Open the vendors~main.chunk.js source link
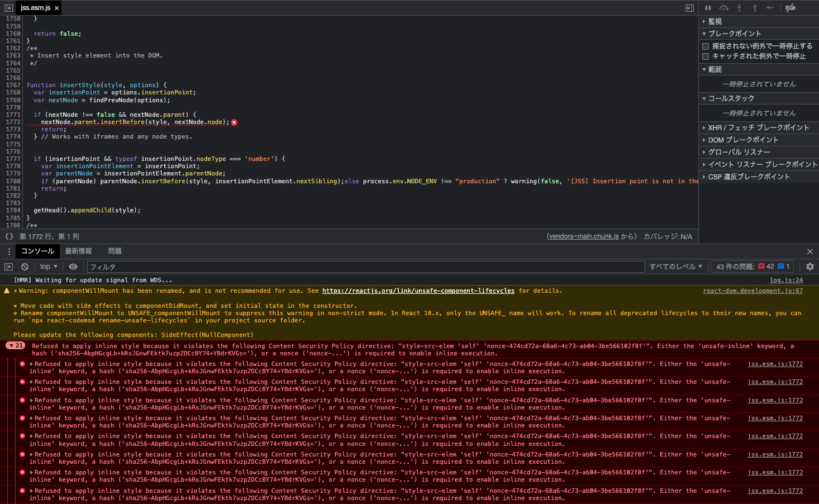Image resolution: width=819 pixels, height=504 pixels. point(584,236)
